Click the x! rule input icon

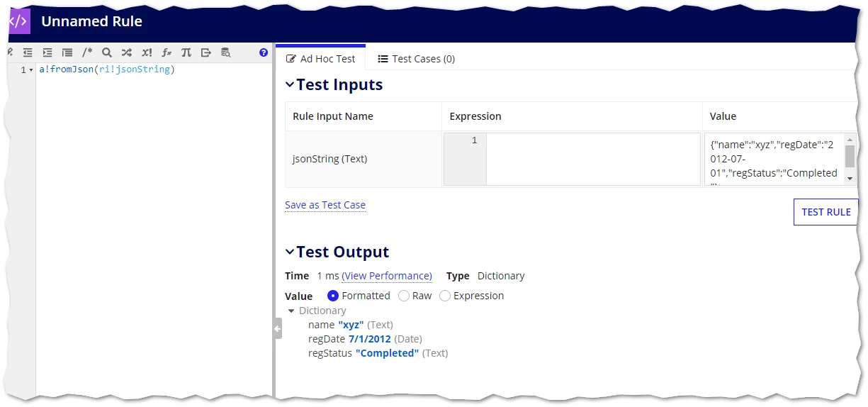(147, 52)
